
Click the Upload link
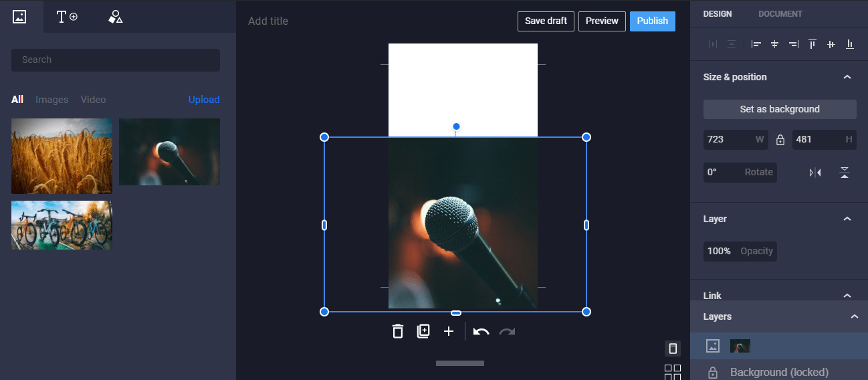[x=204, y=100]
